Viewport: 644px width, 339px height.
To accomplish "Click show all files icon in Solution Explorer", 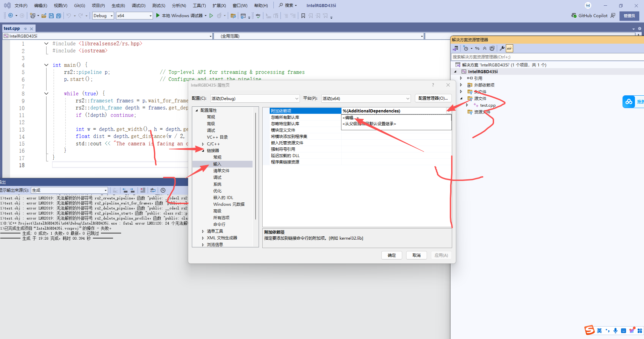I will click(492, 48).
